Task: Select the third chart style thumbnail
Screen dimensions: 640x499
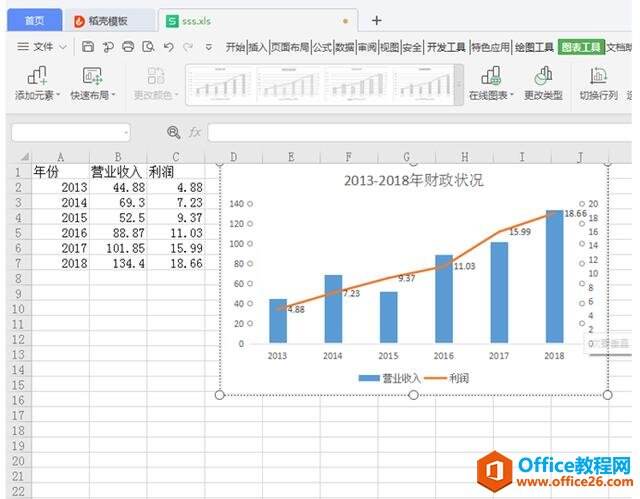Action: (x=357, y=85)
